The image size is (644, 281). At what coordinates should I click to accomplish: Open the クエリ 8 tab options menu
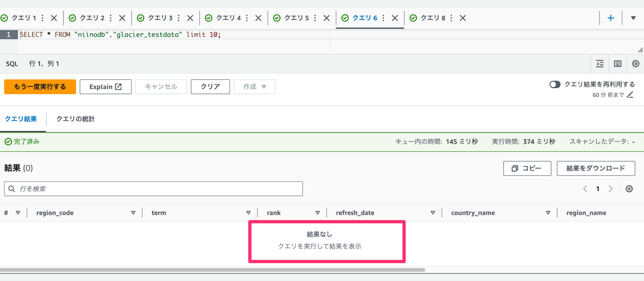pyautogui.click(x=451, y=18)
